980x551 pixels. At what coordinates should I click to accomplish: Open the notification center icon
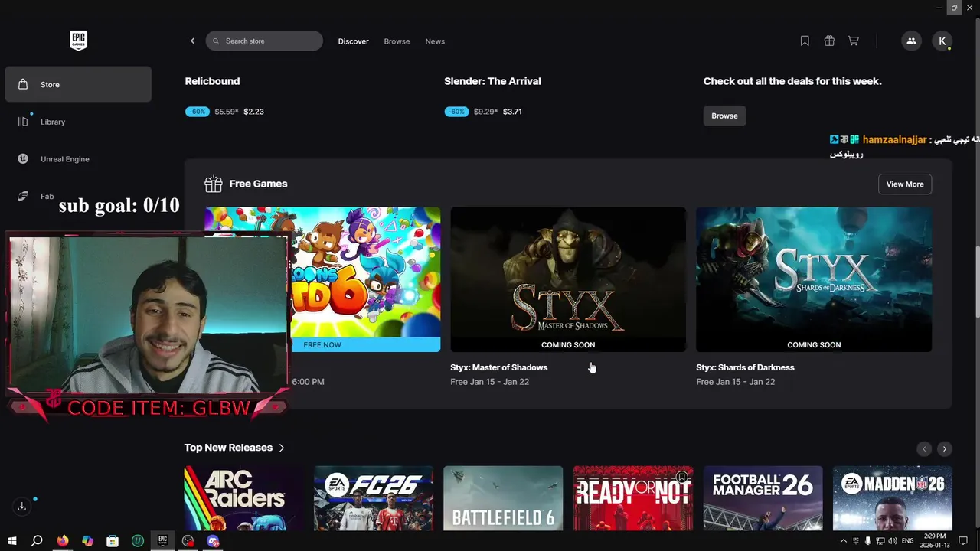(963, 541)
